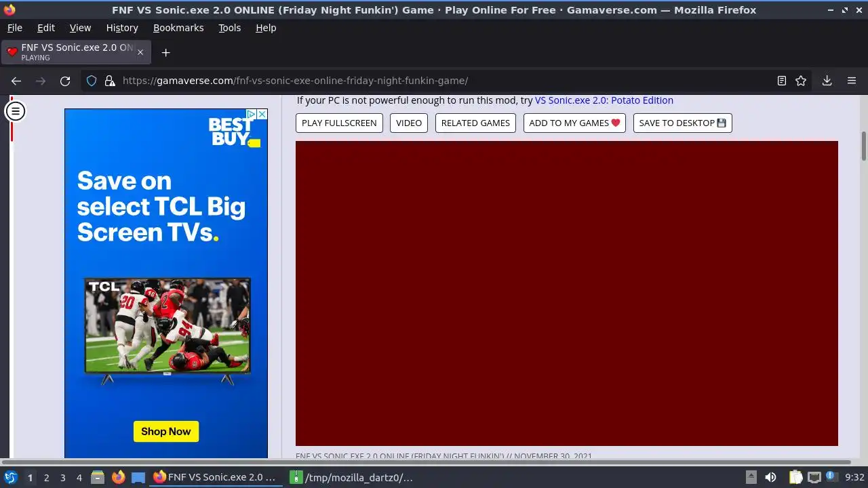The image size is (868, 488).
Task: Click the site security padlock icon
Action: 110,81
